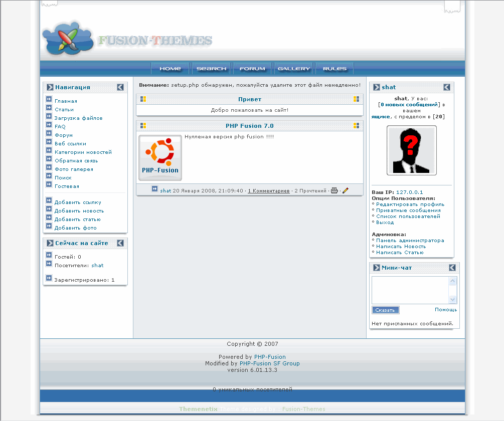504x421 pixels.
Task: Click the arrow bullet icon beside Фото галерея
Action: click(x=49, y=168)
